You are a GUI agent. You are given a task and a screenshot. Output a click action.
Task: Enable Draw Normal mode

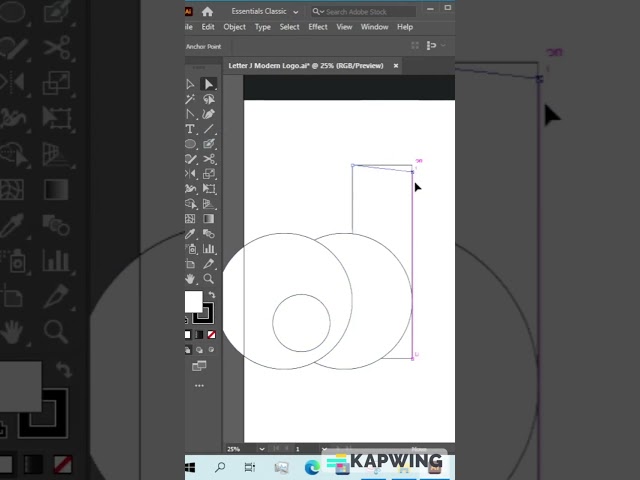tap(188, 350)
